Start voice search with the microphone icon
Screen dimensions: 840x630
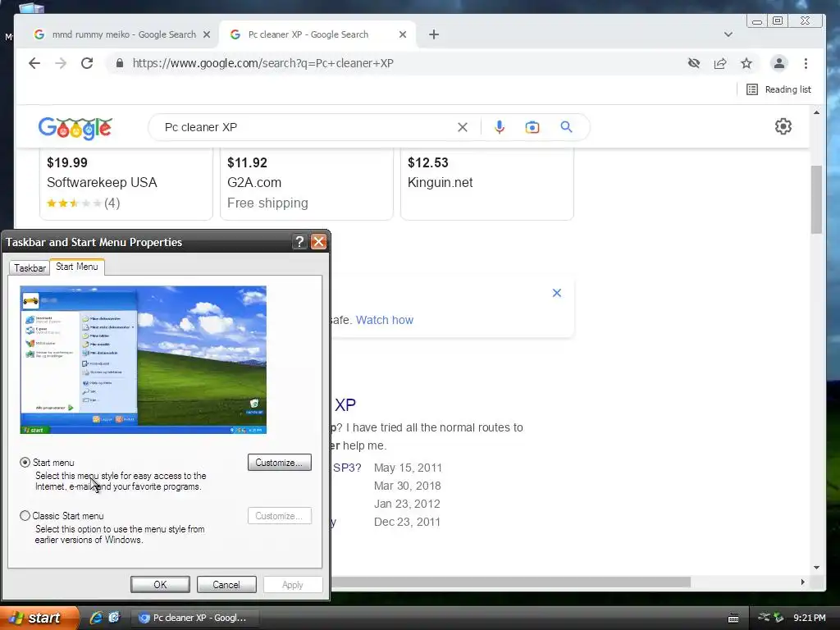pyautogui.click(x=500, y=127)
